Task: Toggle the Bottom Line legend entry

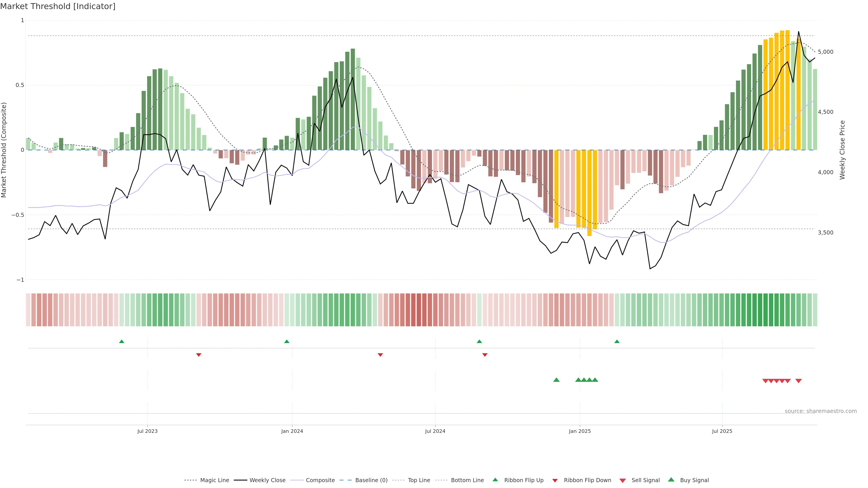Action: pyautogui.click(x=467, y=480)
